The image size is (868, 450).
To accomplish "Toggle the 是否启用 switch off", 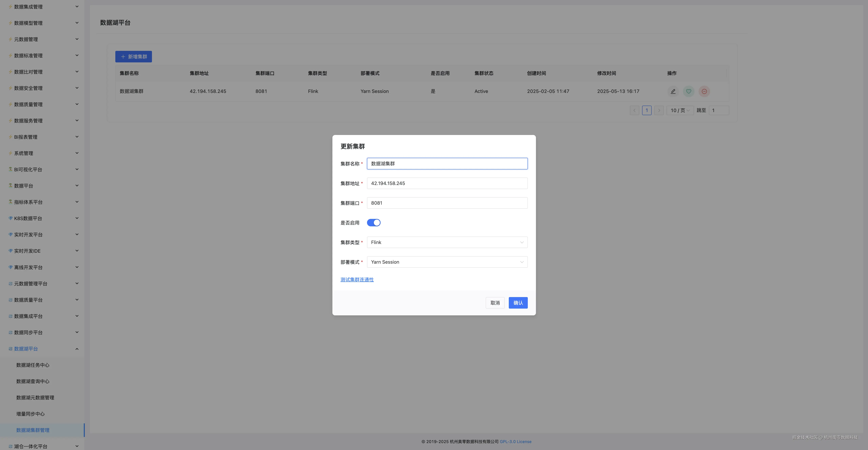I will [x=373, y=223].
